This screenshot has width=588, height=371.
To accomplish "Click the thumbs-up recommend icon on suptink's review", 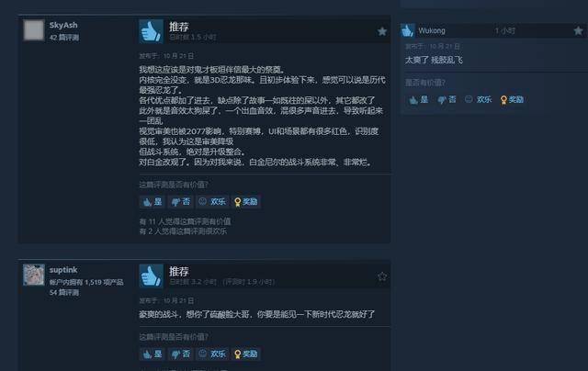I will point(151,276).
